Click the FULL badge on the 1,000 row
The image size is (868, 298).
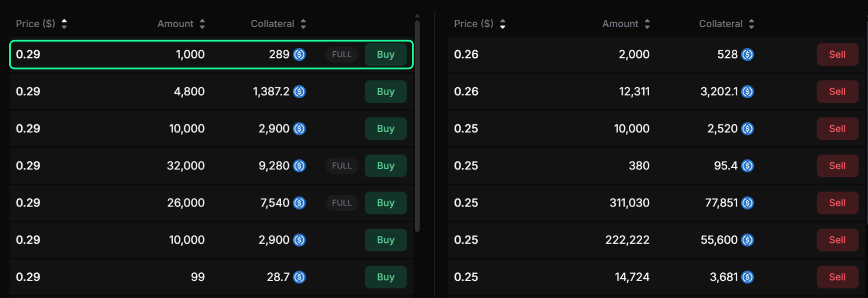pos(342,55)
